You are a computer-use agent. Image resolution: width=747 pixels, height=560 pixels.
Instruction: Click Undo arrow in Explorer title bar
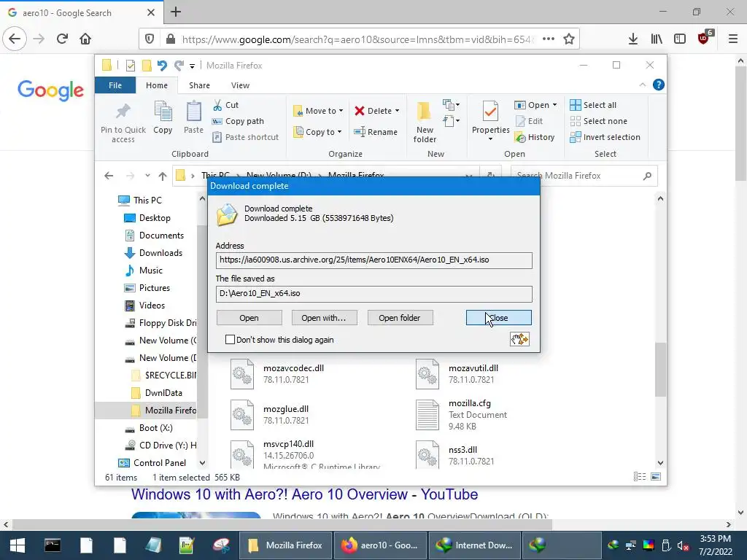[x=162, y=65]
